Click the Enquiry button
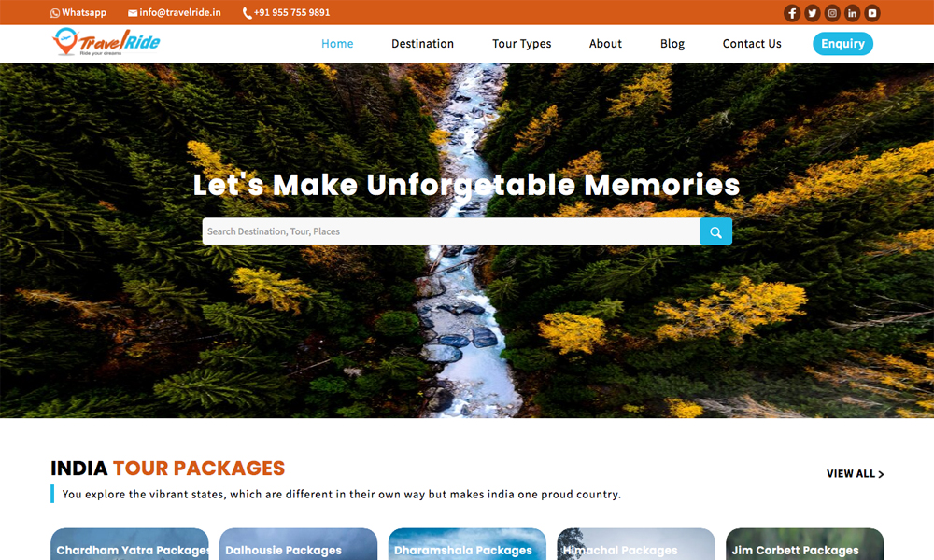 click(x=842, y=44)
